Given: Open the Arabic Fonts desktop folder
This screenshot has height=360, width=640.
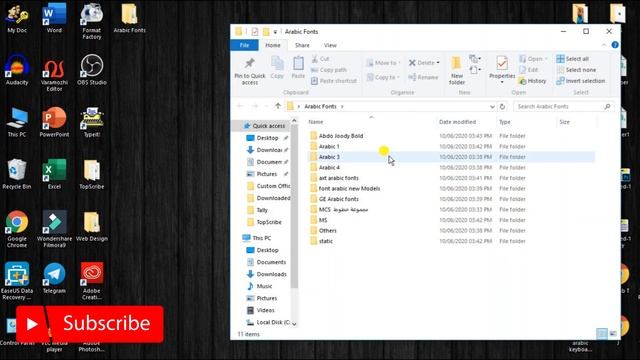Looking at the screenshot, I should tap(129, 19).
